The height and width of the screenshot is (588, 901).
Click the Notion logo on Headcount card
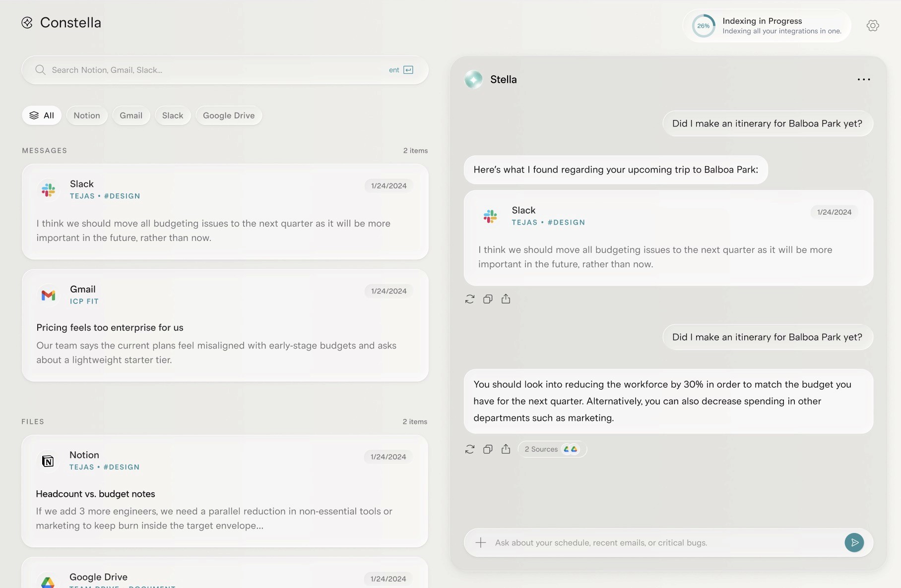(48, 461)
